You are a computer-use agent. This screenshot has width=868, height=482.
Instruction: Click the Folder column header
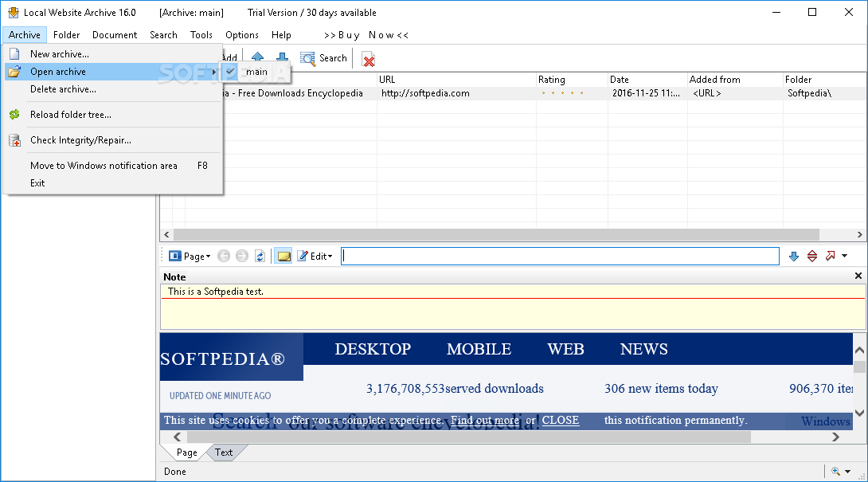[x=824, y=80]
